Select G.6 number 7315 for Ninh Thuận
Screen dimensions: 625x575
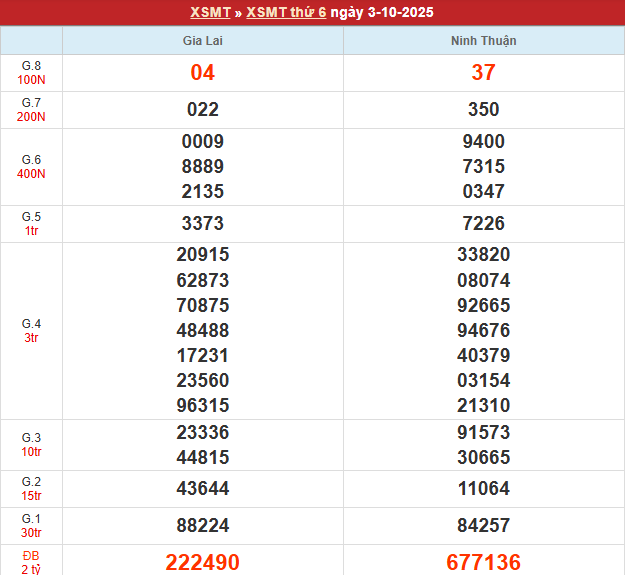tap(484, 167)
